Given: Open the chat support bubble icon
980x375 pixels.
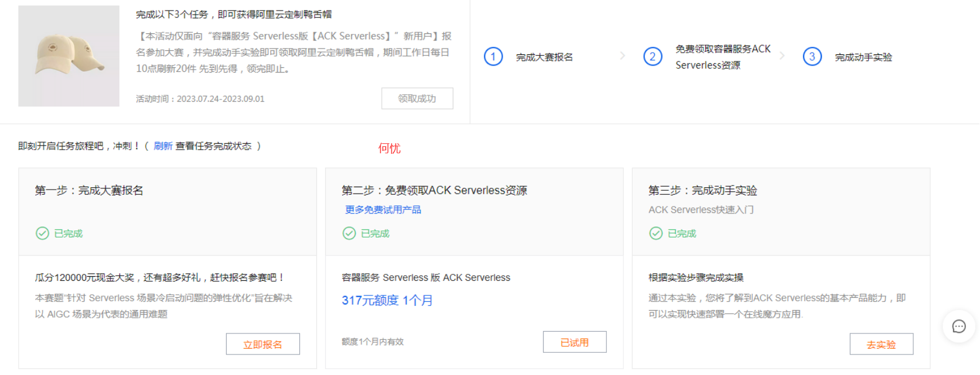Looking at the screenshot, I should click(x=958, y=326).
